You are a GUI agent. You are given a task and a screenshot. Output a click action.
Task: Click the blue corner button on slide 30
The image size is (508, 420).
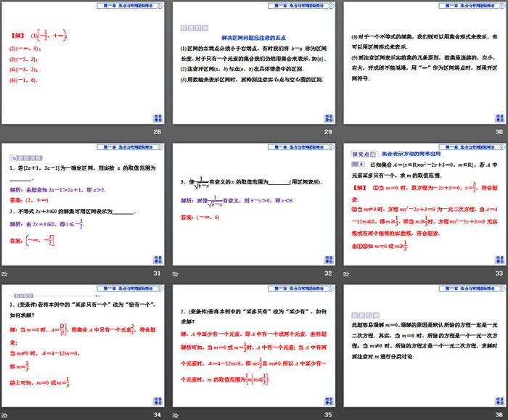(499, 119)
